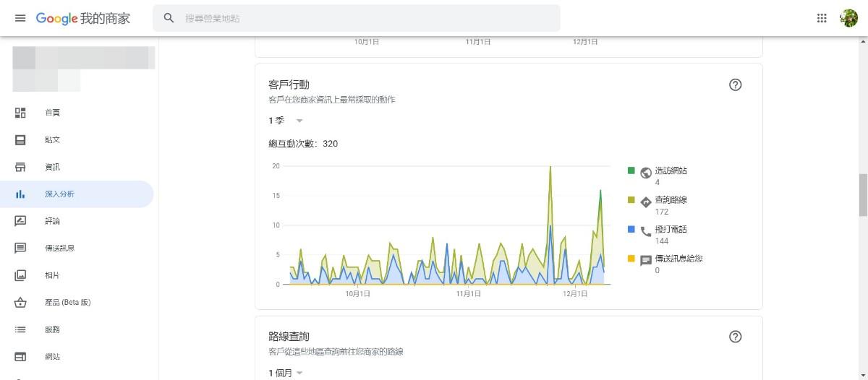Expand the 1季 time period dropdown
Viewport: 868px width, 380px height.
286,121
